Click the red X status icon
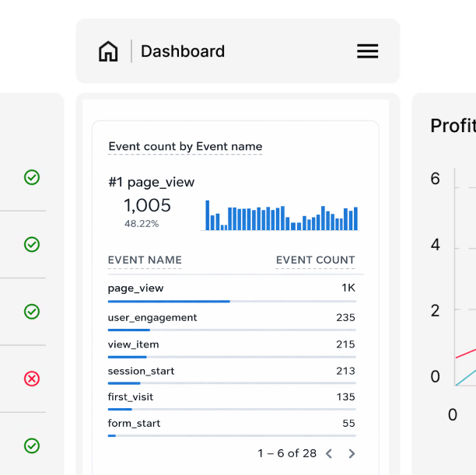 pyautogui.click(x=32, y=379)
